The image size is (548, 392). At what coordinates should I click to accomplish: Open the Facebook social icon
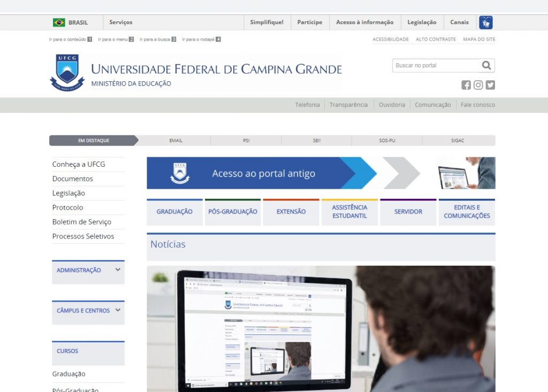tap(466, 85)
